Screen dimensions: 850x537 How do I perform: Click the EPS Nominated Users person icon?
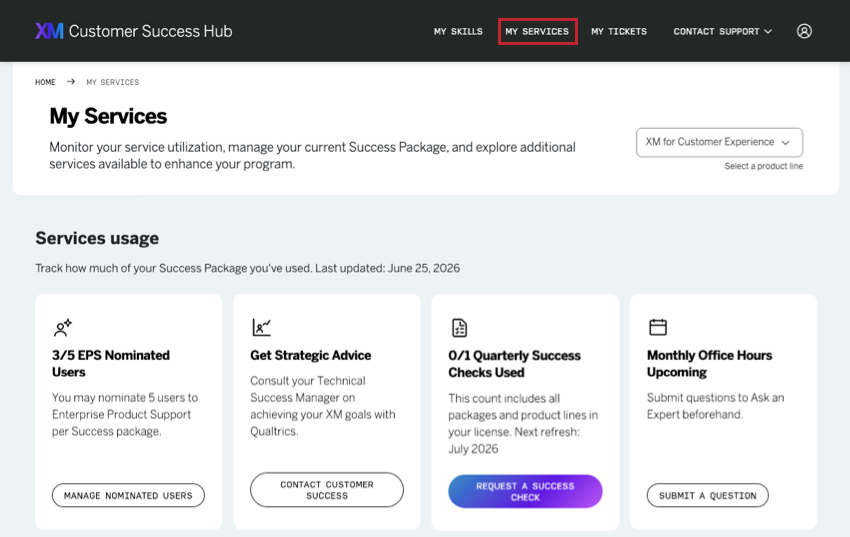click(x=63, y=327)
